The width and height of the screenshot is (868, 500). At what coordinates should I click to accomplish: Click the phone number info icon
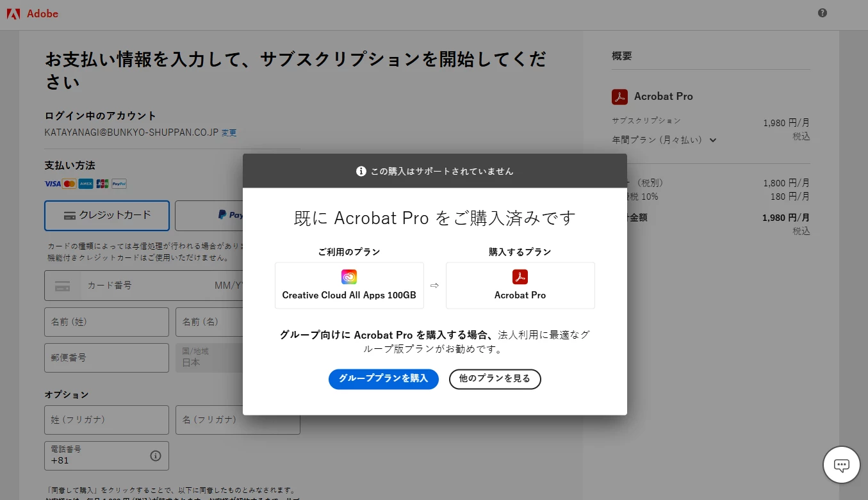coord(156,456)
